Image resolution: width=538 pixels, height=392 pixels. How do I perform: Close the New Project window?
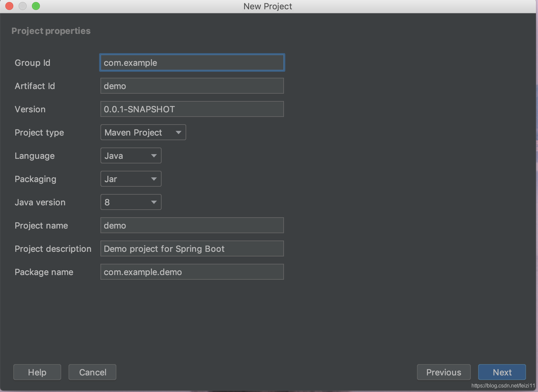[9, 6]
